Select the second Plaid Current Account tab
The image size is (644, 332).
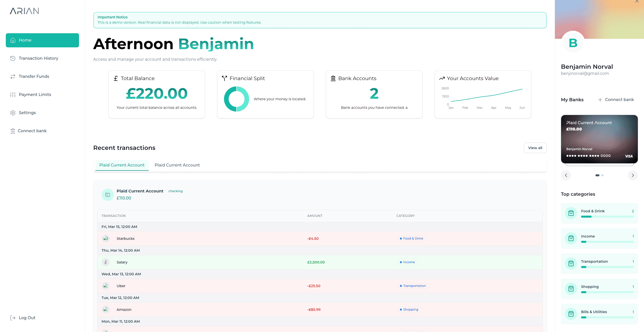point(177,165)
